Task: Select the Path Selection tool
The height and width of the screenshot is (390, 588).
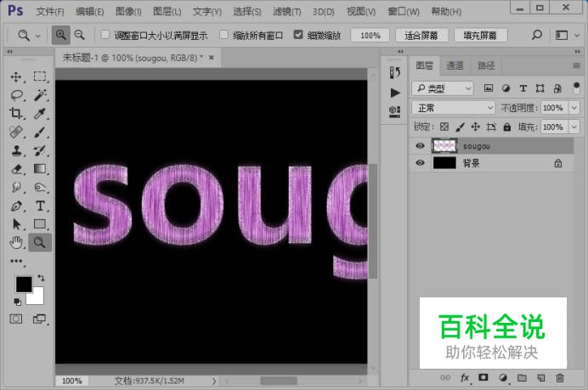Action: point(16,224)
